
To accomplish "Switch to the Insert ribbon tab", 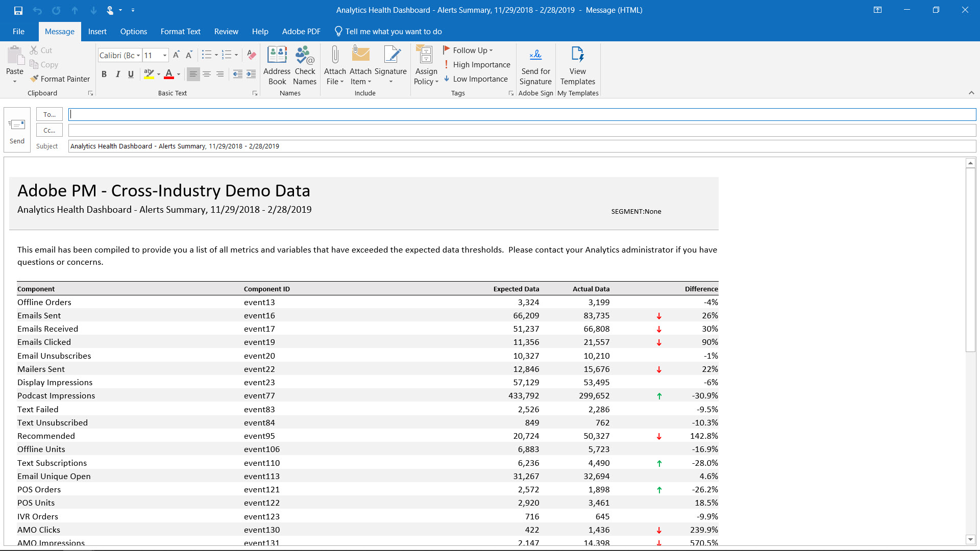I will point(97,32).
